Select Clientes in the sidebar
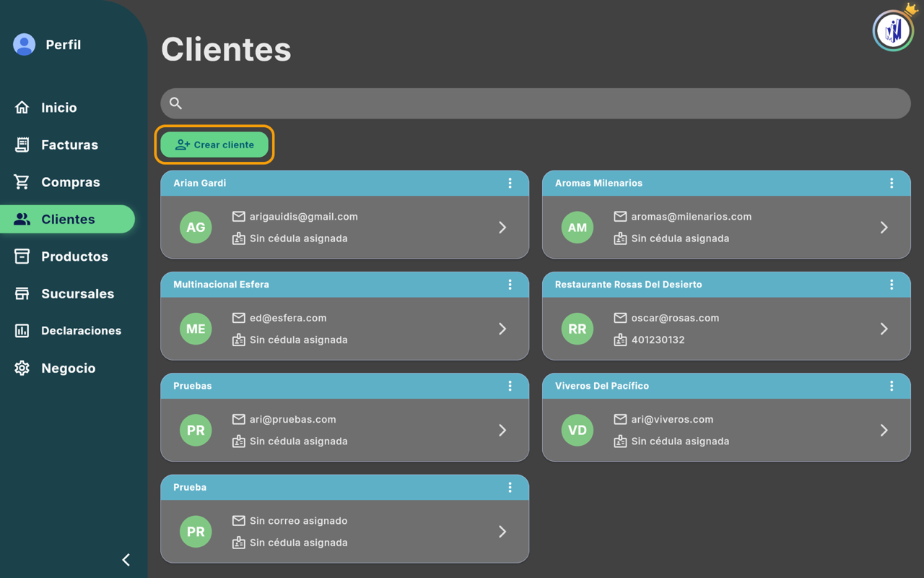This screenshot has height=578, width=924. click(x=67, y=219)
